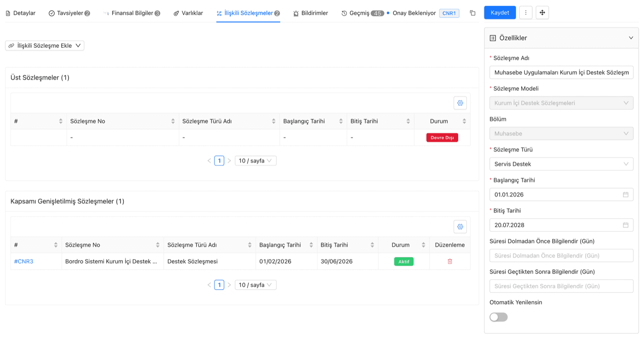Screen dimensions: 644x337
Task: Click the Sözleşme Adı input field
Action: click(561, 72)
